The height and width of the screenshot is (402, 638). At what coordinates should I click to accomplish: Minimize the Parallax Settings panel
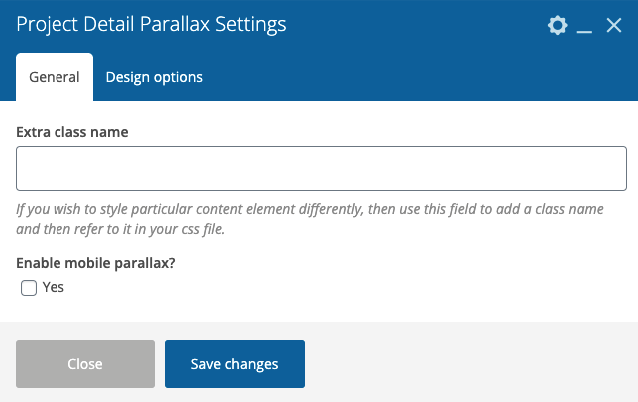click(584, 26)
